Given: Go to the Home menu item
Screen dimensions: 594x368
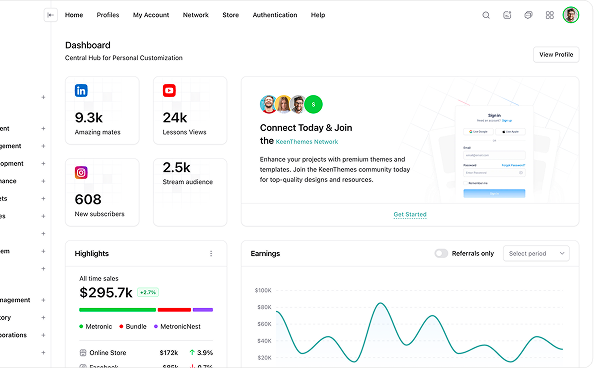Looking at the screenshot, I should coord(74,15).
